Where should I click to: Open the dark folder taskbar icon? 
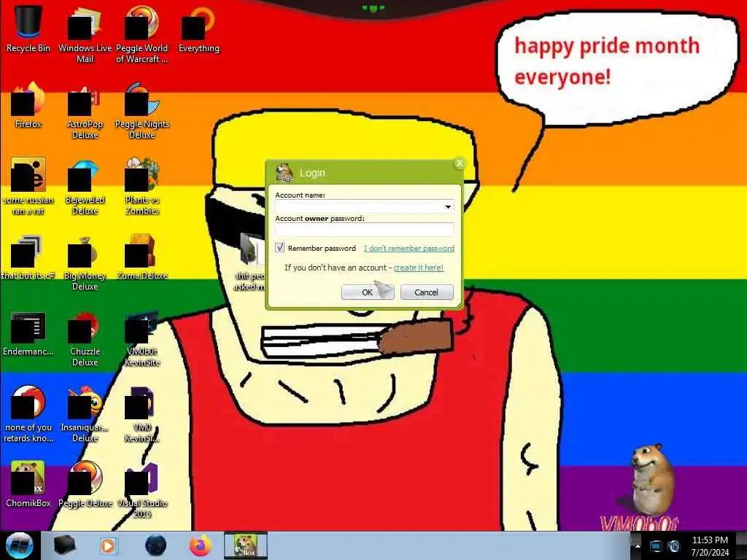click(64, 545)
